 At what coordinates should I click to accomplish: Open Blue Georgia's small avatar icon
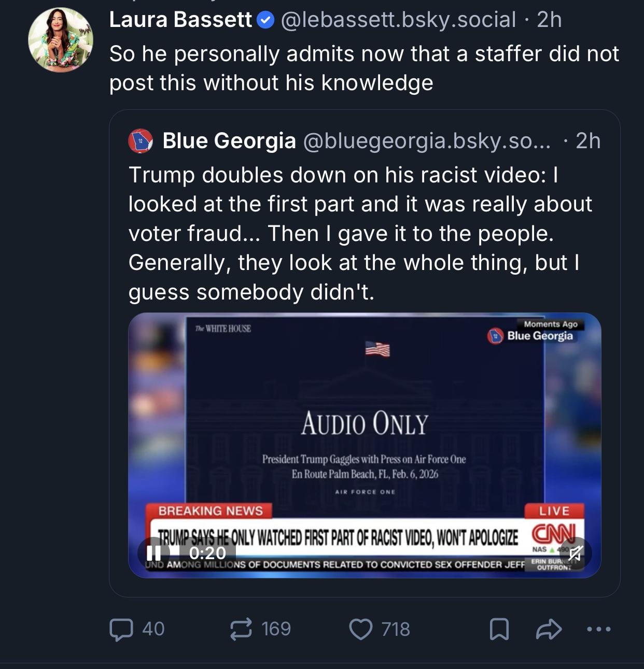[141, 141]
